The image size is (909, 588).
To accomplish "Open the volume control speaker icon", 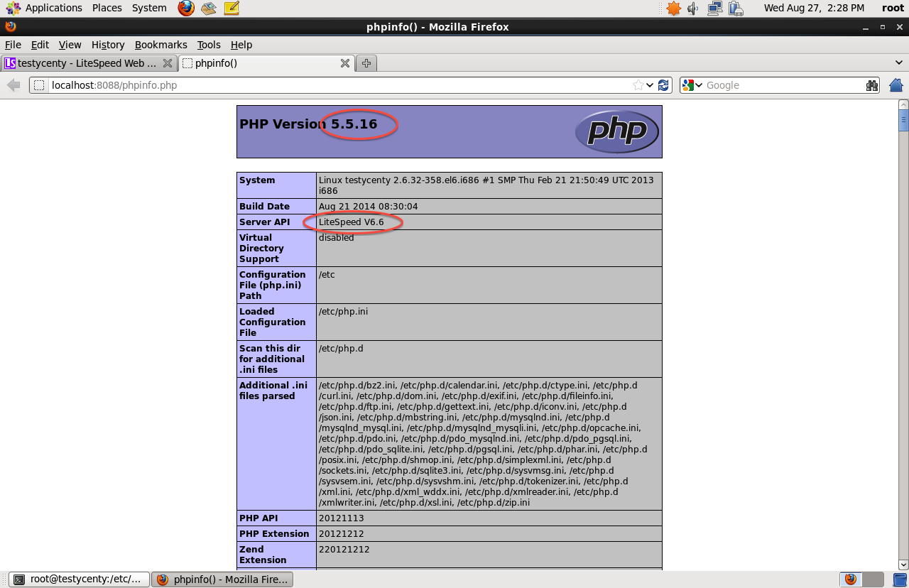I will [x=693, y=8].
